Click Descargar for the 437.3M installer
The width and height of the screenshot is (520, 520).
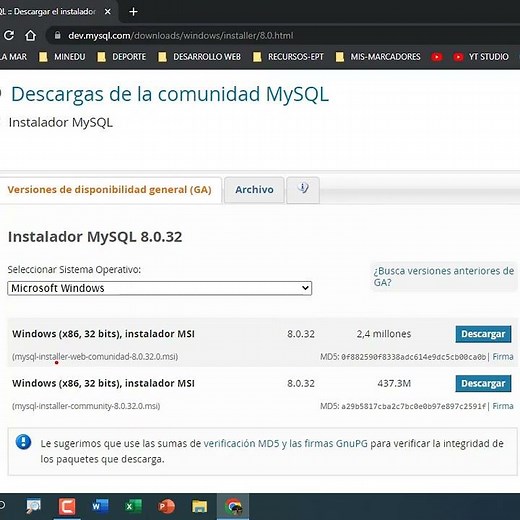coord(483,384)
